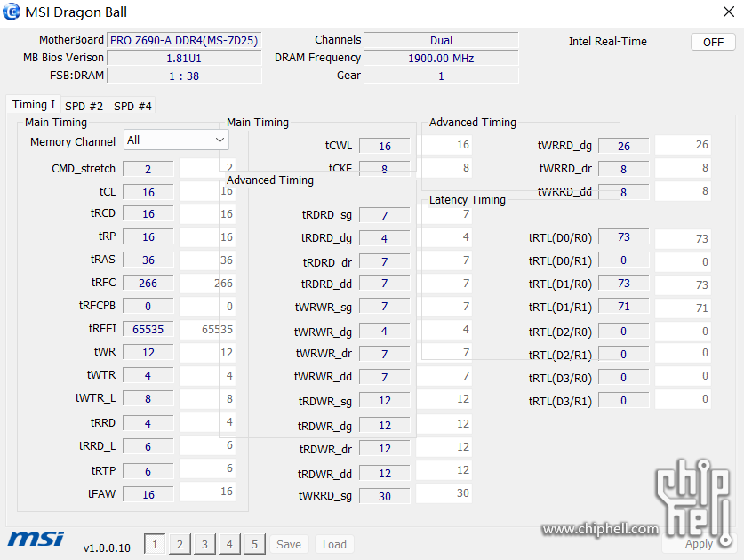Click the Save button

pos(289,544)
